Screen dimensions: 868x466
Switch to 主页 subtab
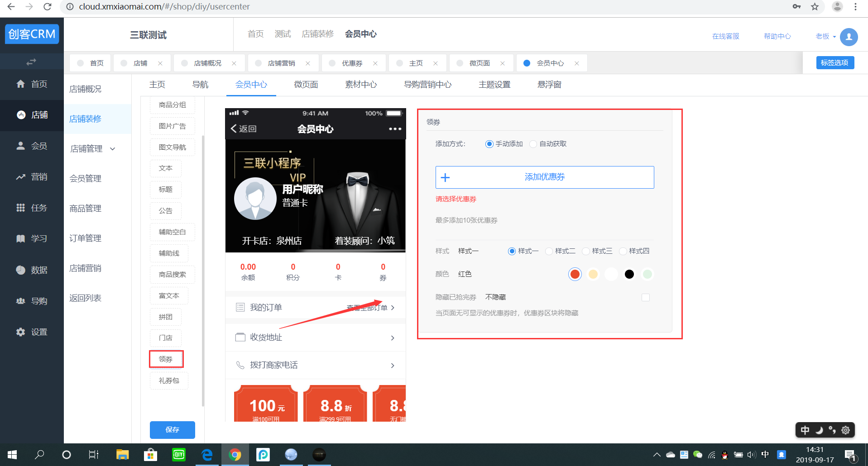click(x=157, y=85)
